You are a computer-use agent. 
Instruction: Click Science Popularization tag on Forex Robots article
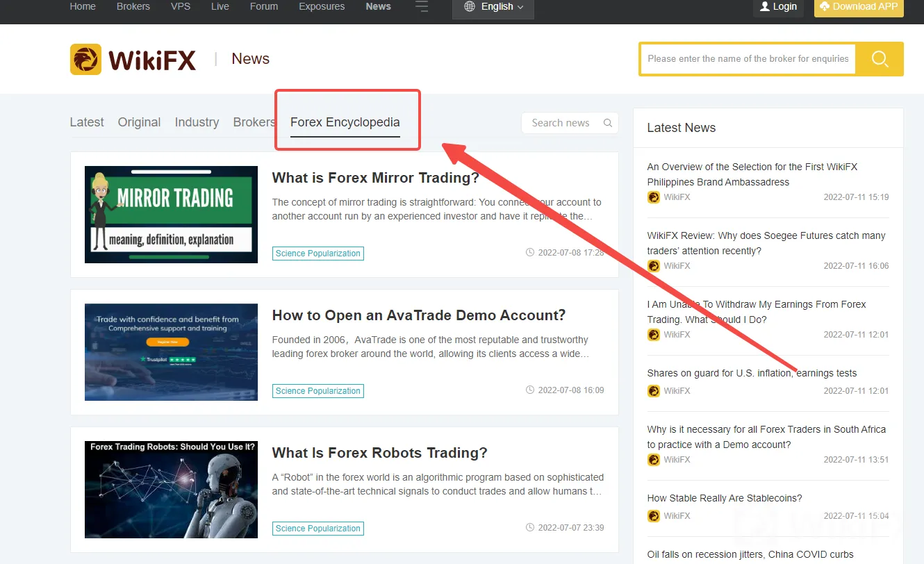pyautogui.click(x=318, y=529)
